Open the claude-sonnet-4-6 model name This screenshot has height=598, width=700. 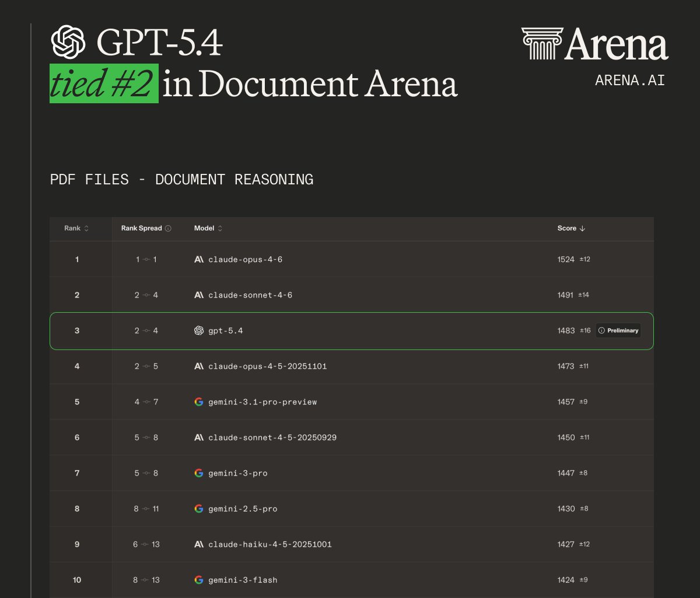pyautogui.click(x=250, y=295)
